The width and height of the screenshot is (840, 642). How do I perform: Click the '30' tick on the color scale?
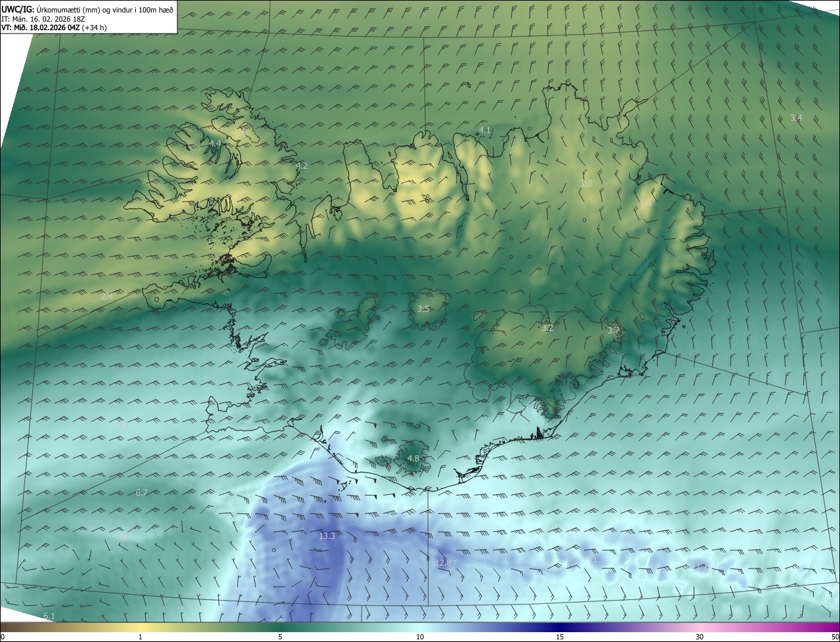pyautogui.click(x=700, y=637)
